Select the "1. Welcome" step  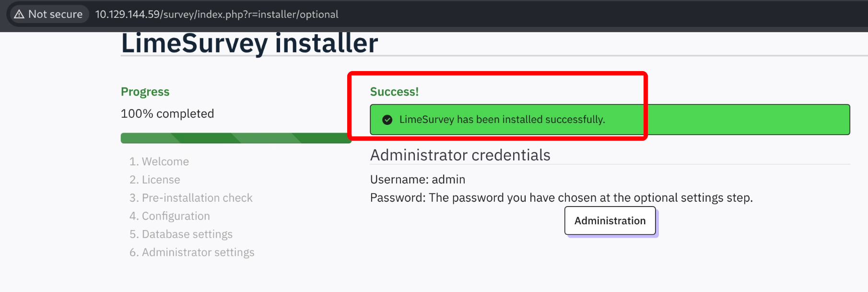[159, 162]
